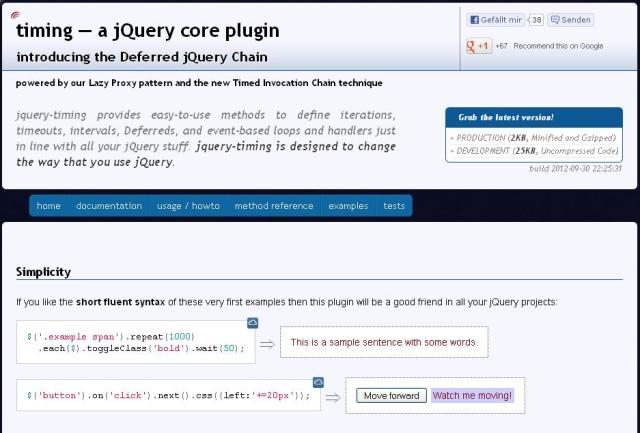Click the '+67 Recommend this on Google' text
Viewport: 640px width, 433px height.
(x=549, y=46)
